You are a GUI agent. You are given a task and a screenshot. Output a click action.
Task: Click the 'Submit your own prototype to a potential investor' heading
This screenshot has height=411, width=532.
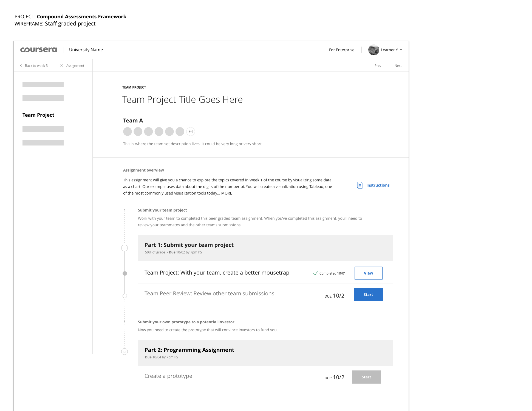[x=186, y=322]
